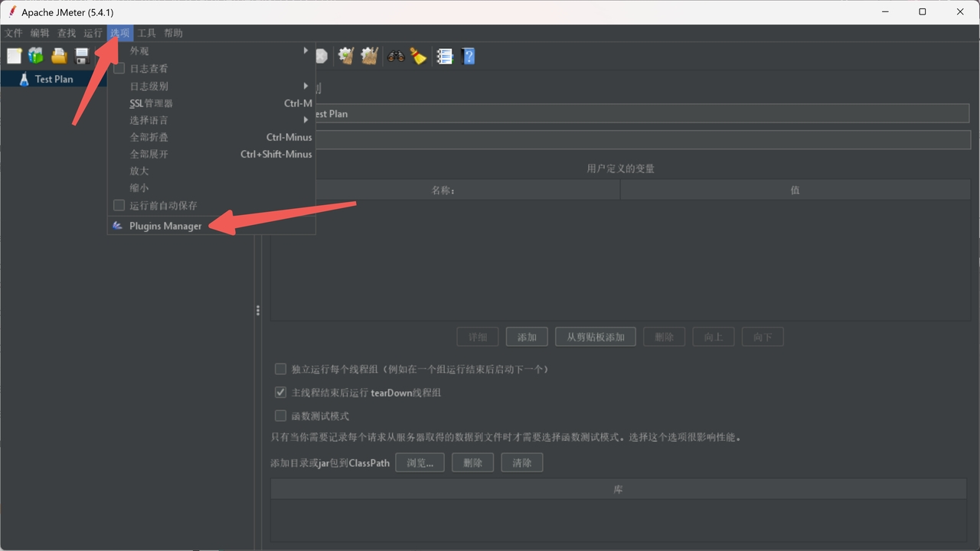Click the Test Plan name input field
Viewport: 980px width, 551px height.
(x=642, y=113)
